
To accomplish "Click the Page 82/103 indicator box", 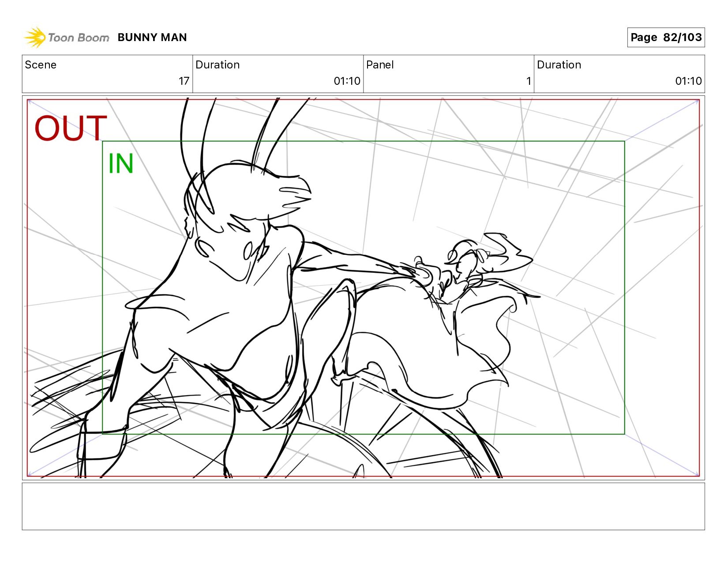I will pos(666,37).
